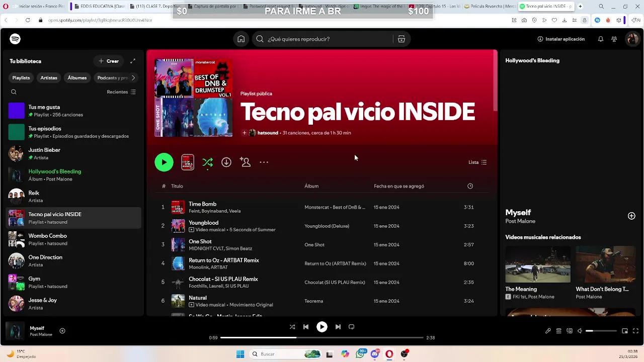Screen dimensions: 644x362
Task: Open Windows Start menu
Action: [240, 354]
